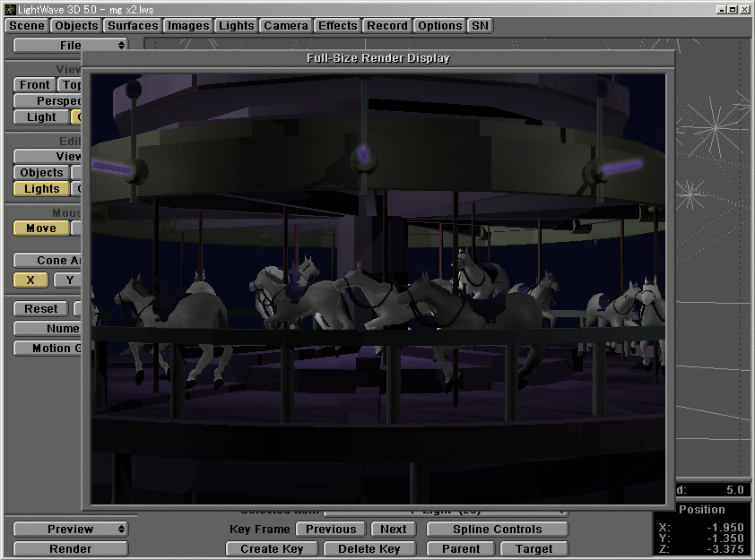Viewport: 755px width, 560px height.
Task: Open the Spline Controls panel
Action: [x=496, y=529]
